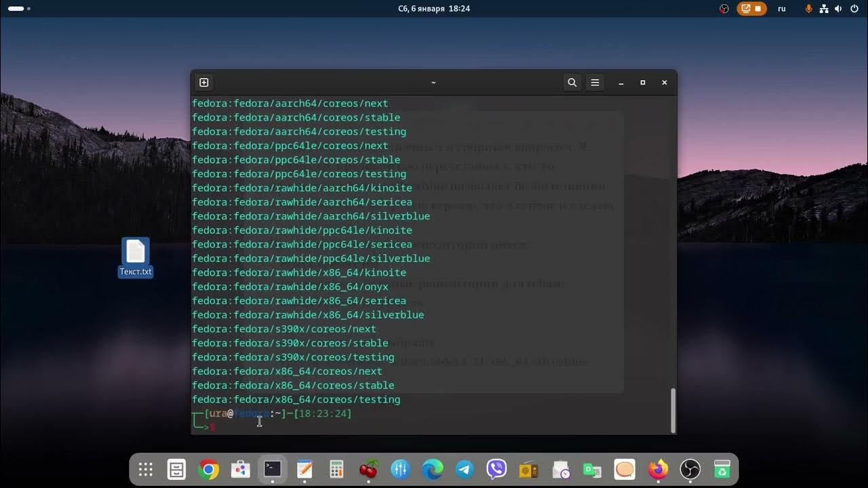Launch Google Chrome from dock
The height and width of the screenshot is (488, 868).
tap(208, 469)
